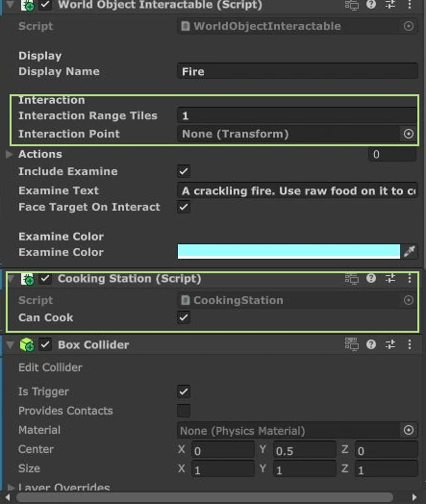Screen dimensions: 426x504
Task: Click Size X value field
Action: [x=223, y=468]
